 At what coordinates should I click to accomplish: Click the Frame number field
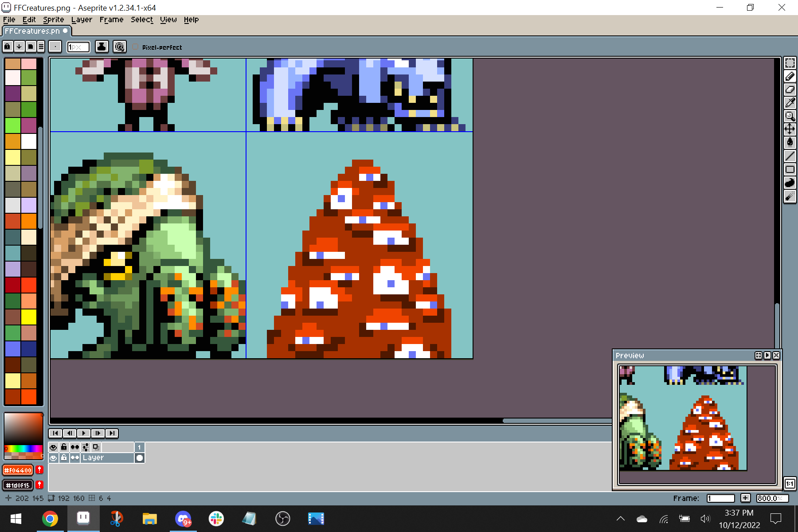point(720,498)
